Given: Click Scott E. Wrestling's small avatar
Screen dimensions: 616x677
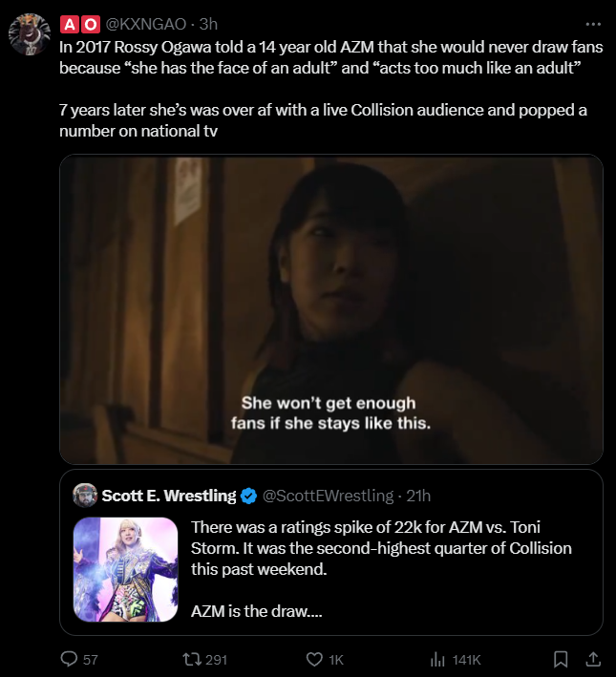Looking at the screenshot, I should [85, 496].
